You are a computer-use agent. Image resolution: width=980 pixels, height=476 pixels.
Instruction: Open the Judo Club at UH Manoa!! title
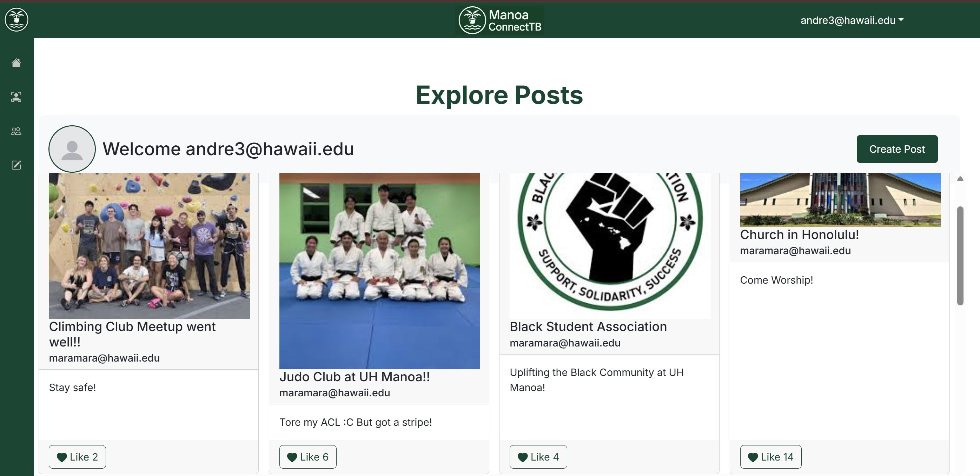(354, 376)
